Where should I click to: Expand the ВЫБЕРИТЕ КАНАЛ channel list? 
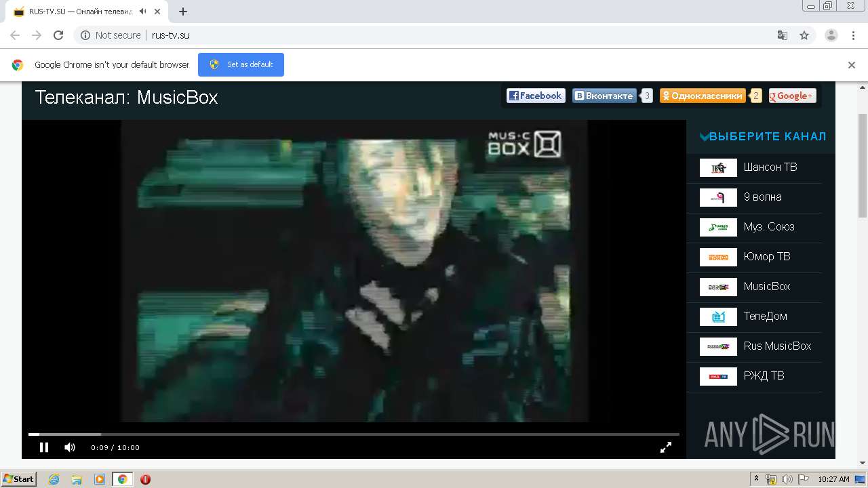763,136
